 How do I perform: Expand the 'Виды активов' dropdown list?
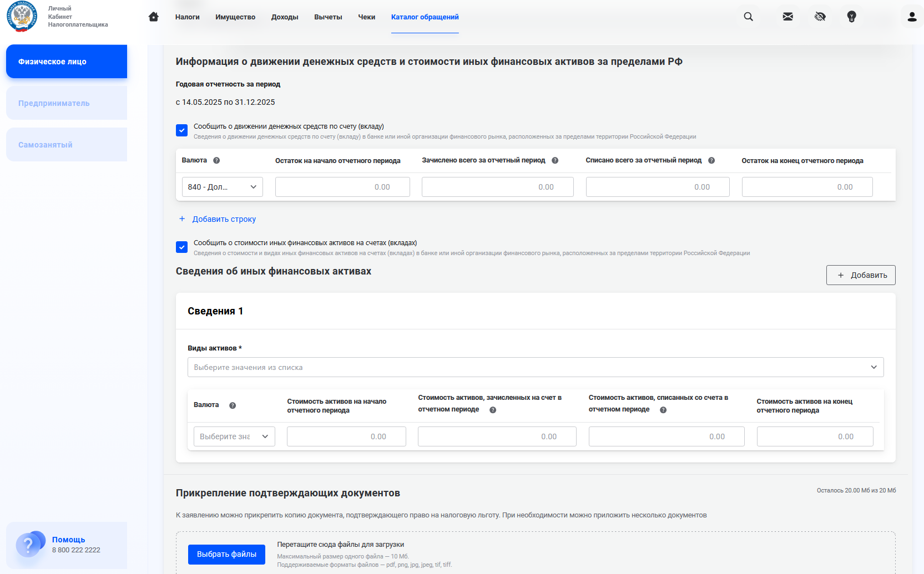[x=535, y=367]
